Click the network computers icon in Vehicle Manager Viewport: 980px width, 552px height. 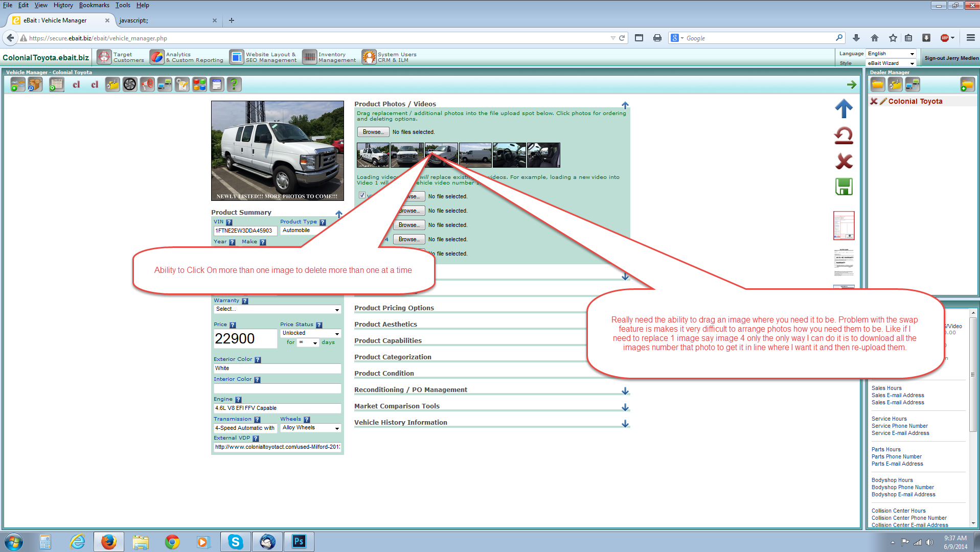(x=165, y=84)
